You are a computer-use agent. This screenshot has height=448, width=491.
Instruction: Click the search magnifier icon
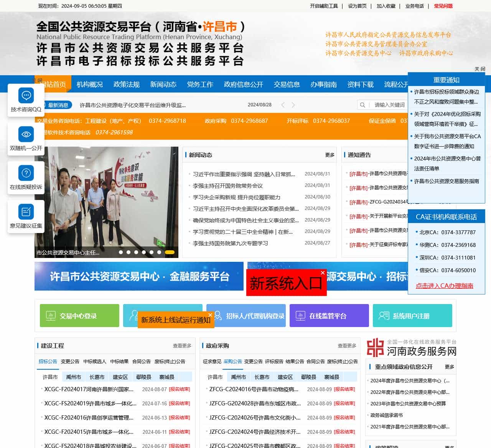(362, 105)
